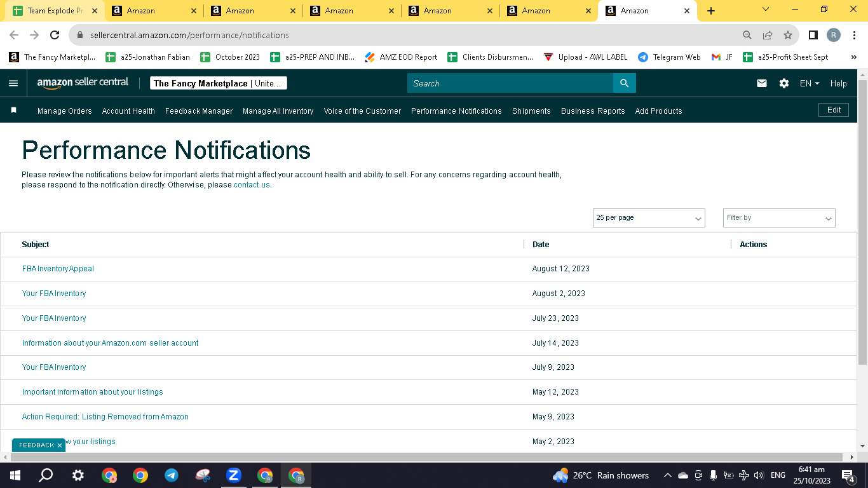Zoom the page using the browser magnifier icon
The height and width of the screenshot is (488, 868).
(747, 35)
